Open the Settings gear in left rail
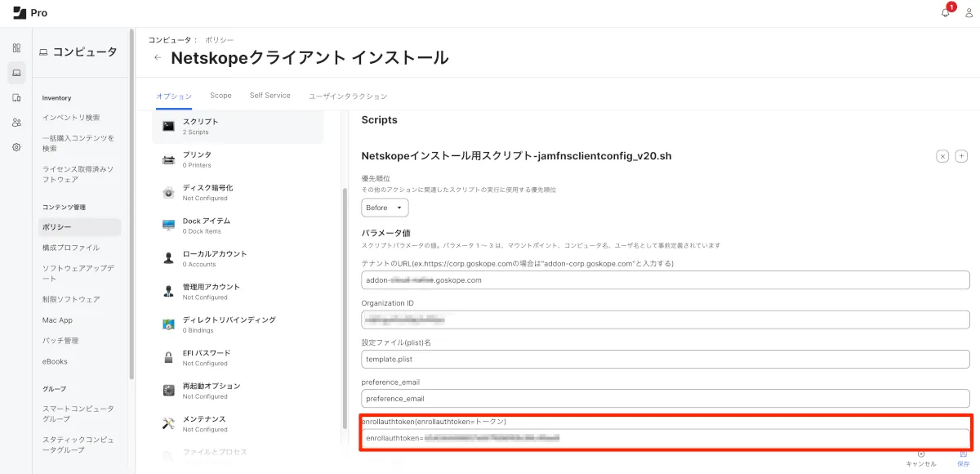Image resolution: width=980 pixels, height=474 pixels. pos(16,147)
